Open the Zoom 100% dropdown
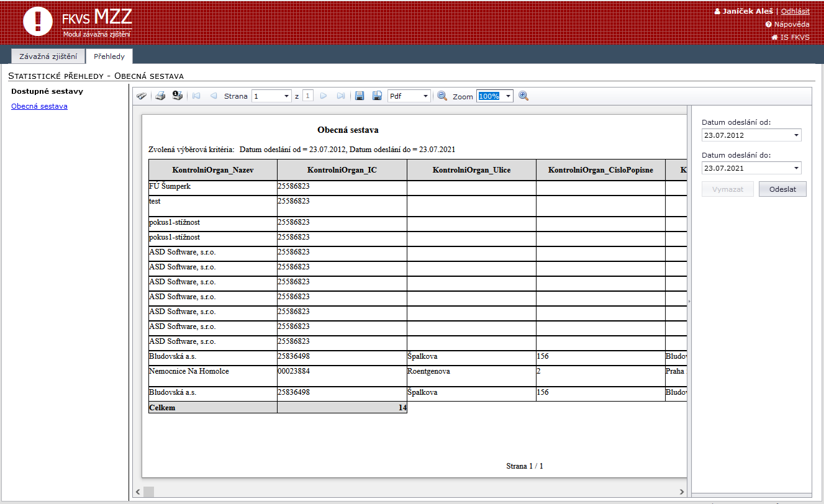Viewport: 824px width, 504px height. pyautogui.click(x=509, y=96)
